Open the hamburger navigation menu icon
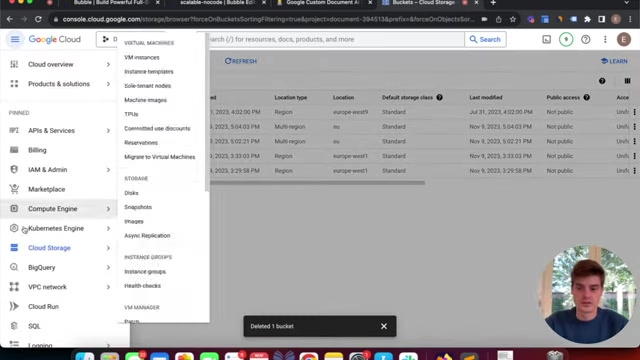 [15, 39]
